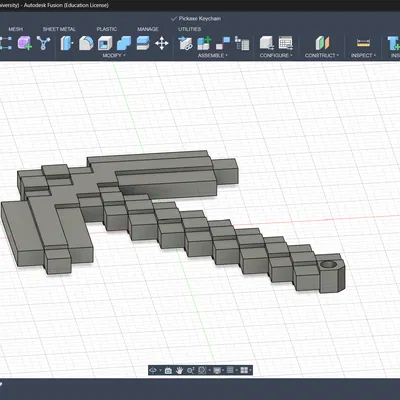
Task: Open the ASSEMBLE panel dropdown
Action: (213, 55)
